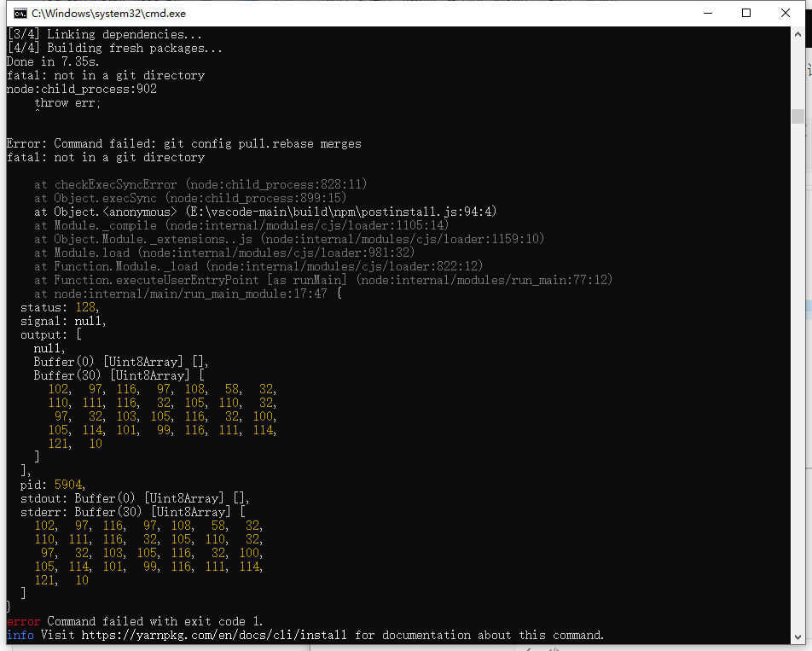Click the '[4/4] Building fresh packages...' line
The image size is (812, 651).
coord(114,48)
